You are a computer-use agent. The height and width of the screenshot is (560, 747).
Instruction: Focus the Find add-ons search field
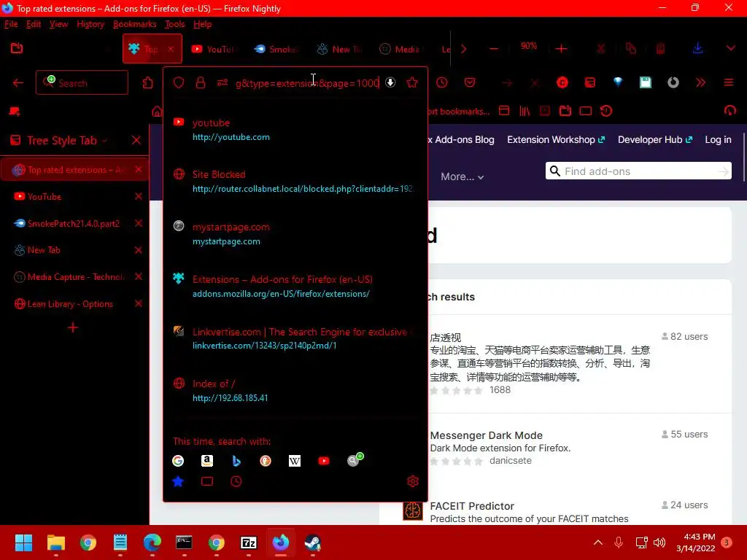[x=638, y=171]
